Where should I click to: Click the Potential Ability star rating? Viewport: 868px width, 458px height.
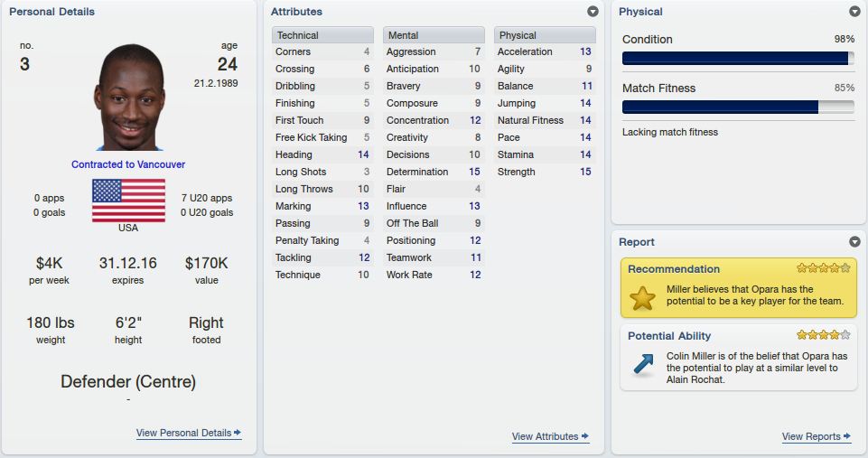tap(823, 335)
